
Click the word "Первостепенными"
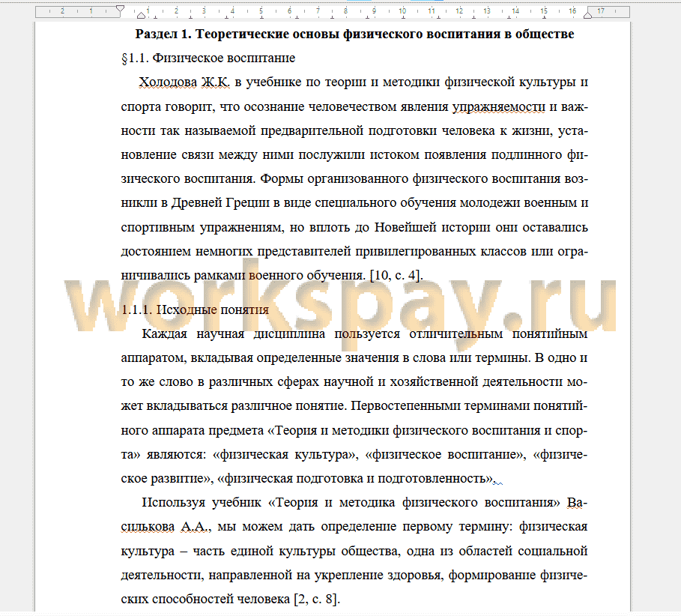[x=405, y=405]
